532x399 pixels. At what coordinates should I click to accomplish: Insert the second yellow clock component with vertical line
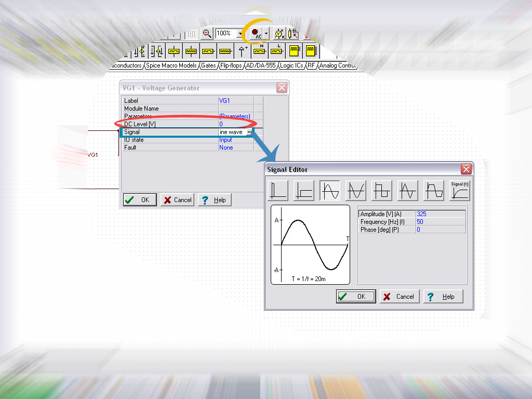(x=191, y=51)
